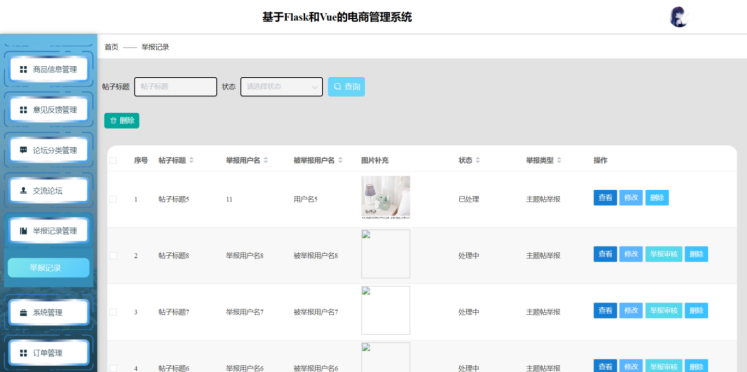Image resolution: width=747 pixels, height=372 pixels.
Task: Click 帖子标题6 cell
Action: point(174,368)
